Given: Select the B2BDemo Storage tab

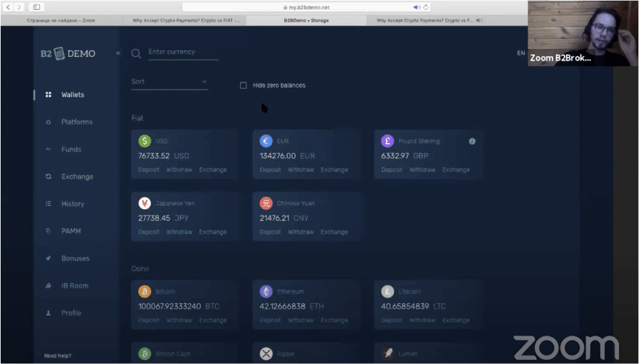Looking at the screenshot, I should click(x=307, y=20).
